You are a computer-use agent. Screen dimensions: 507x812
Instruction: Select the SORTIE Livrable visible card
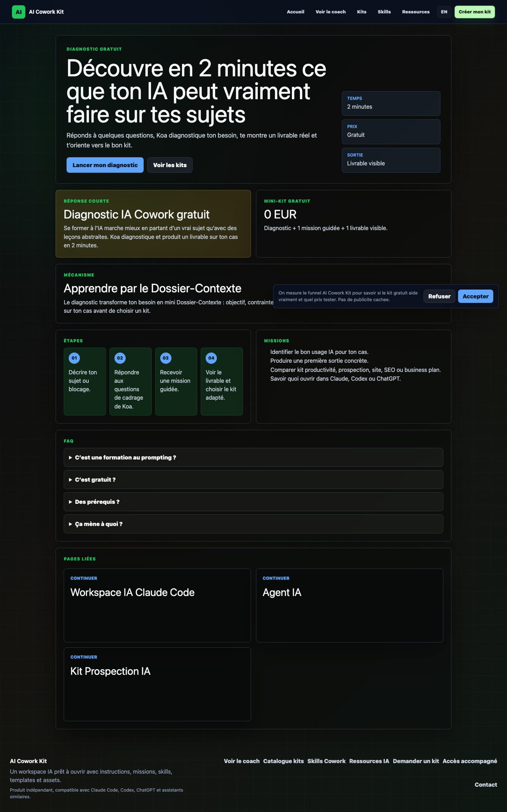391,160
